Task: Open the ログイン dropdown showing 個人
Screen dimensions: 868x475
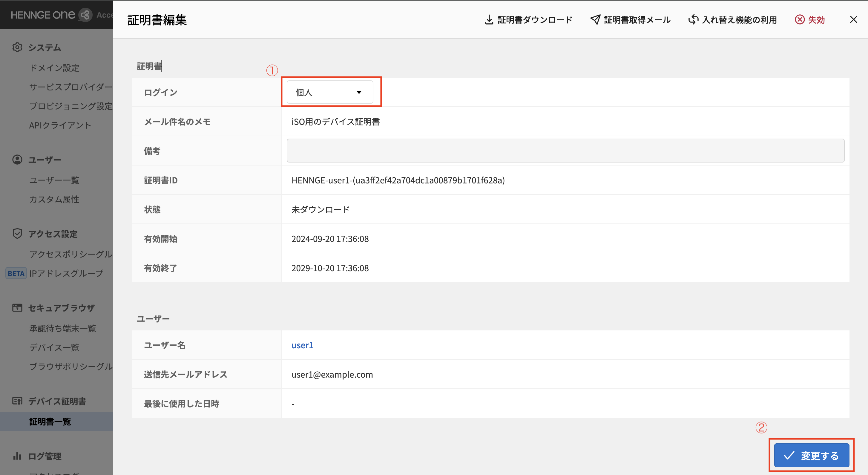Action: pyautogui.click(x=329, y=92)
